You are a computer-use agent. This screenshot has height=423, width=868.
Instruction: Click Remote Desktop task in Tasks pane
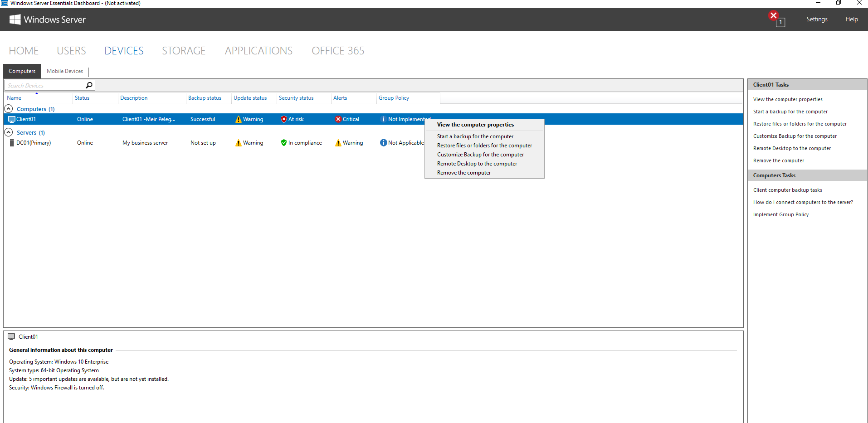[x=792, y=148]
